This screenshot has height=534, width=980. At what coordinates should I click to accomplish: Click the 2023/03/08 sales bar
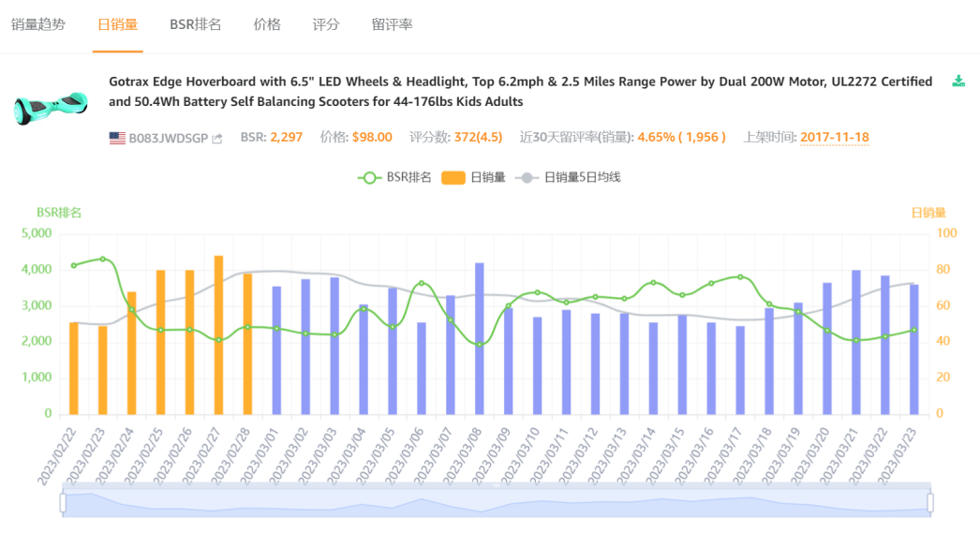pos(480,338)
